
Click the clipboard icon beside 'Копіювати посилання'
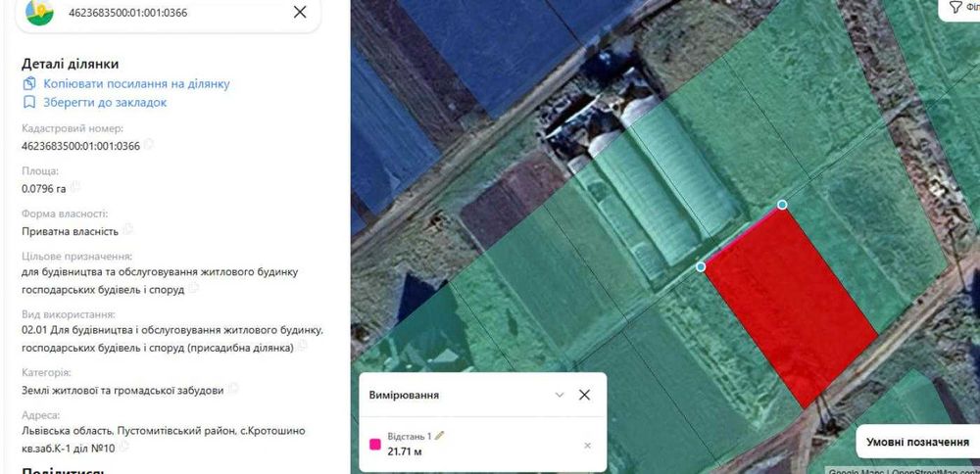pos(28,83)
